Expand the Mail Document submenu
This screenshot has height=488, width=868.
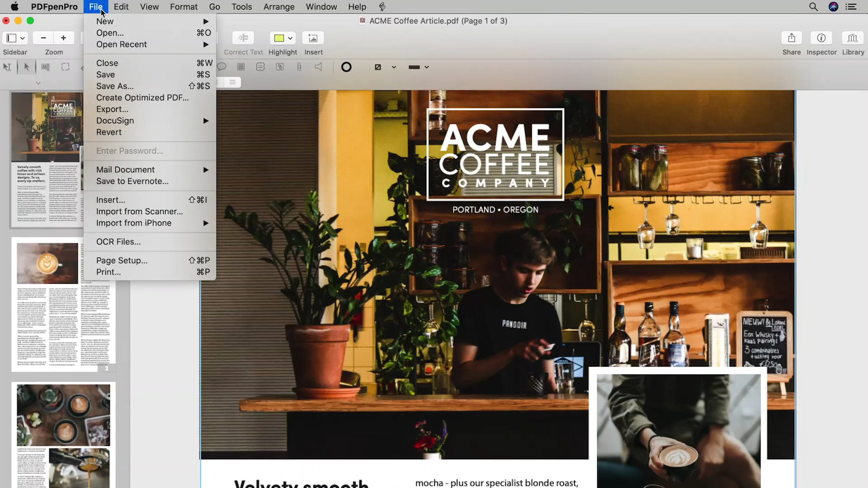coord(150,170)
